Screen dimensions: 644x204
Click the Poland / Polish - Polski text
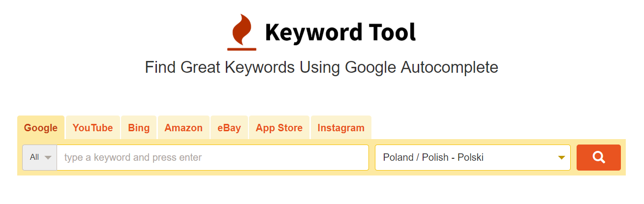(433, 157)
